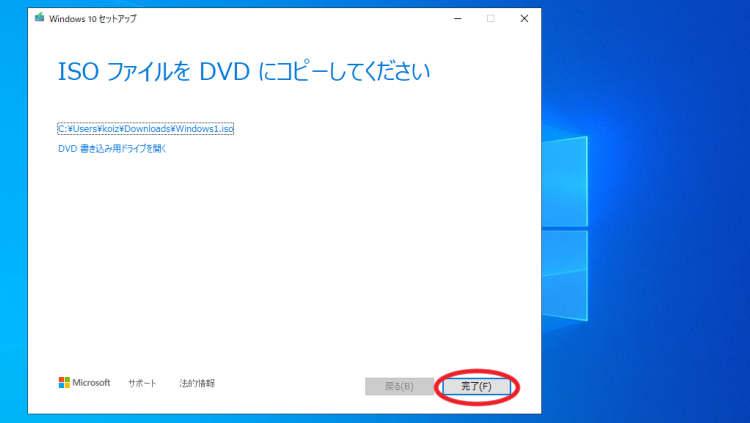Viewport: 750px width, 423px height.
Task: Minimize the Windows 10 セットアップ window
Action: [x=458, y=18]
